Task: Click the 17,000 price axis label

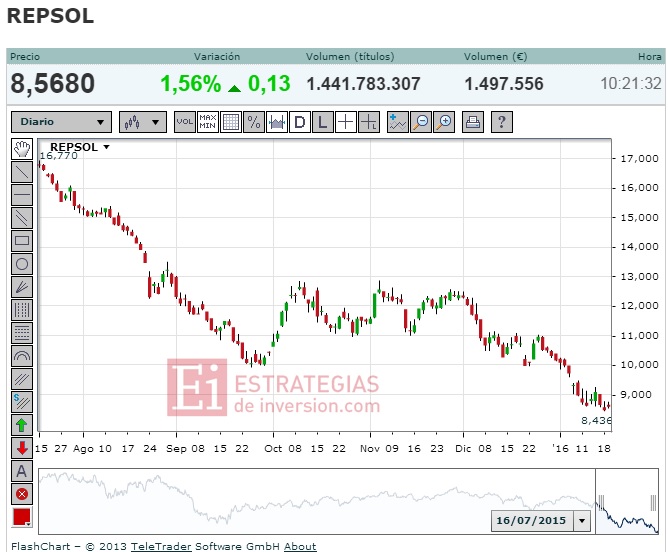Action: tap(639, 158)
